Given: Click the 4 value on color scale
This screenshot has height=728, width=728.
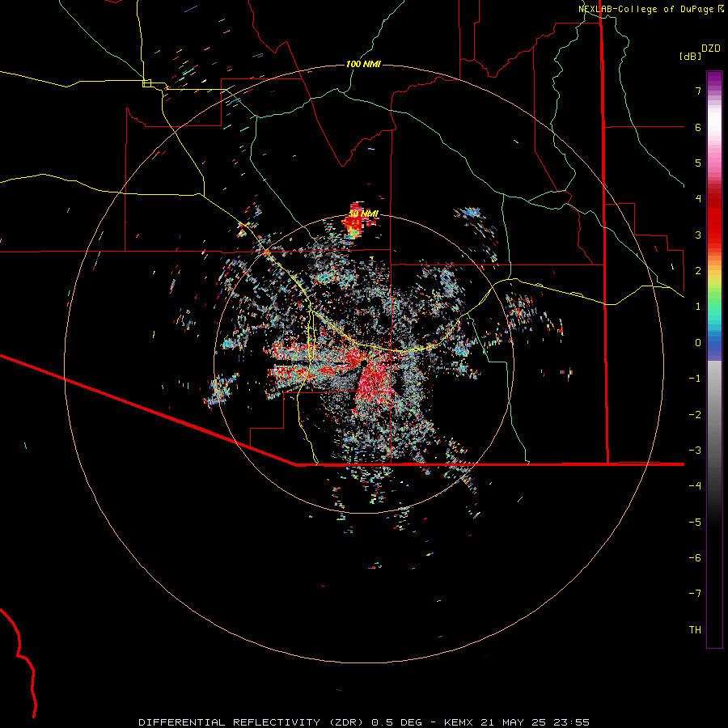Looking at the screenshot, I should click(x=698, y=199).
